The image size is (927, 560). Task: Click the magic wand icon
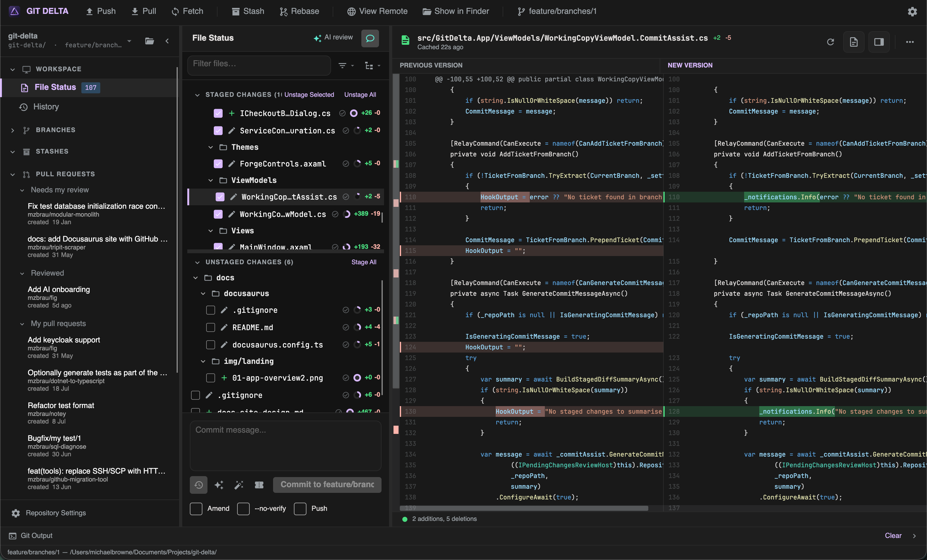point(239,485)
